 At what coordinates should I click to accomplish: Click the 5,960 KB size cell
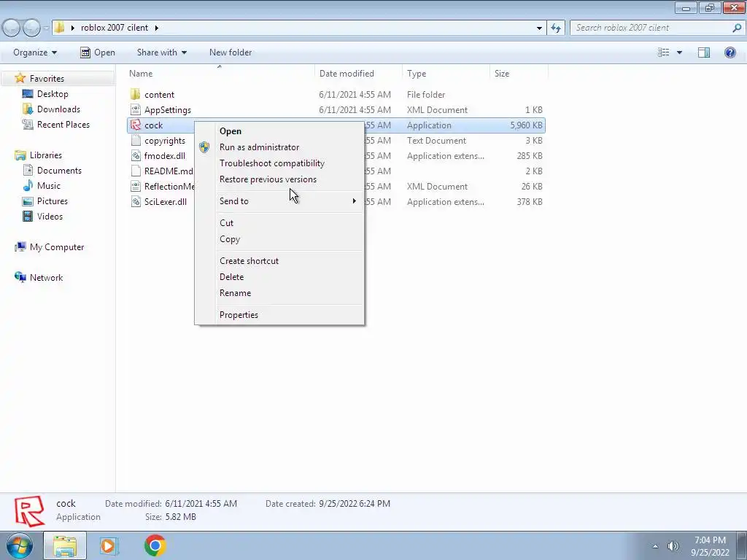pyautogui.click(x=526, y=125)
